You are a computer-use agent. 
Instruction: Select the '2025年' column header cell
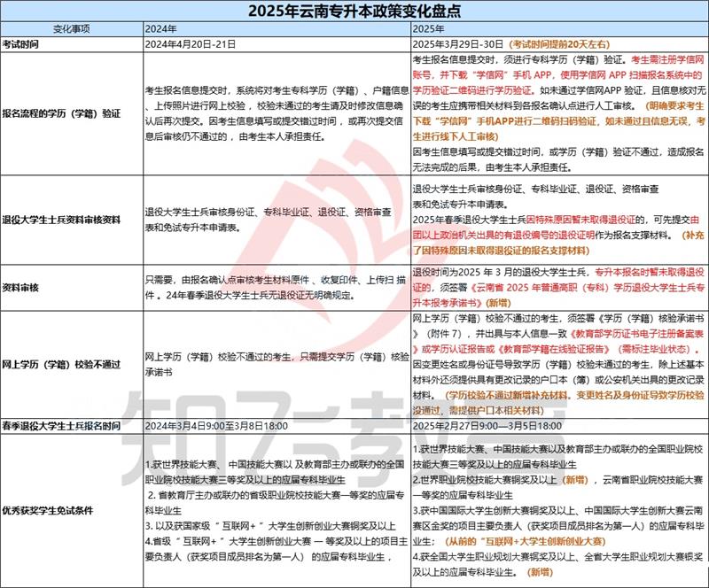tap(560, 29)
